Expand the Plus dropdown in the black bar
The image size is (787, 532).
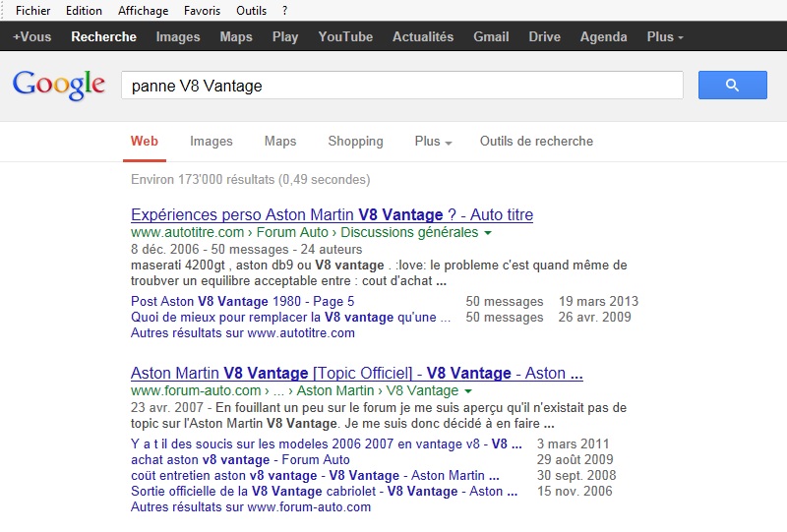[665, 36]
